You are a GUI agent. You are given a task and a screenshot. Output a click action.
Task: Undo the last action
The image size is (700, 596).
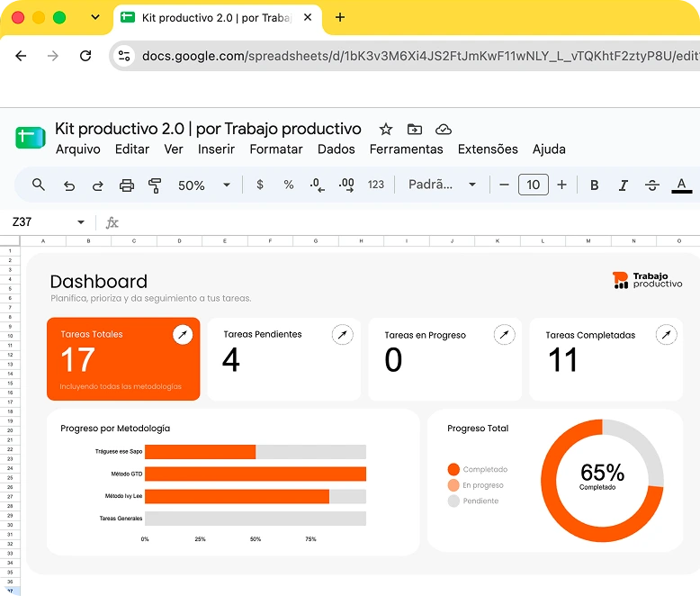(x=68, y=185)
